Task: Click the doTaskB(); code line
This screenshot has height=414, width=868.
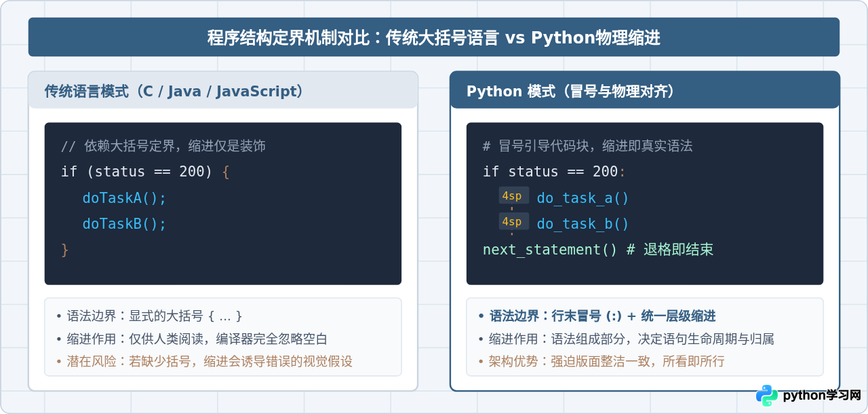Action: click(x=125, y=224)
